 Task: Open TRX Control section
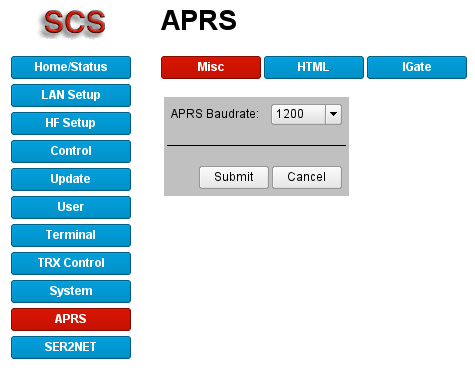[x=71, y=263]
